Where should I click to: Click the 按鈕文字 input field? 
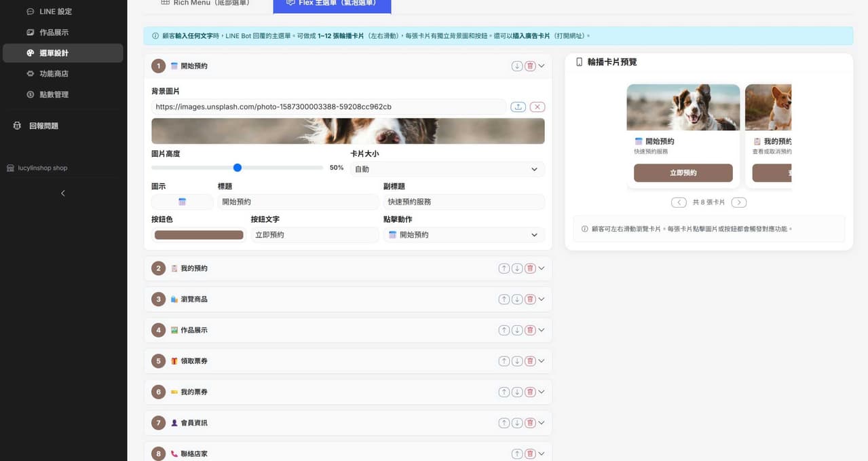pos(315,235)
